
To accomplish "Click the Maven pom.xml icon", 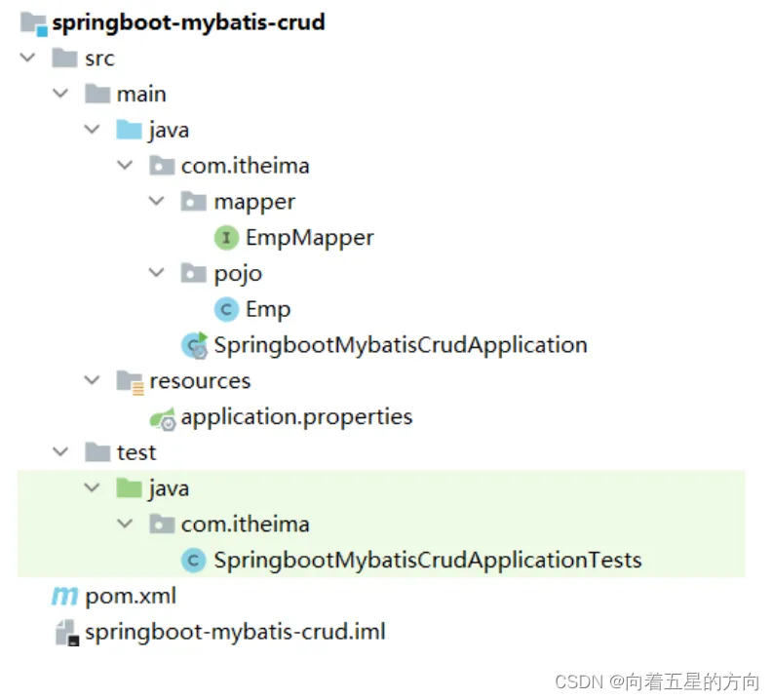I will click(64, 596).
